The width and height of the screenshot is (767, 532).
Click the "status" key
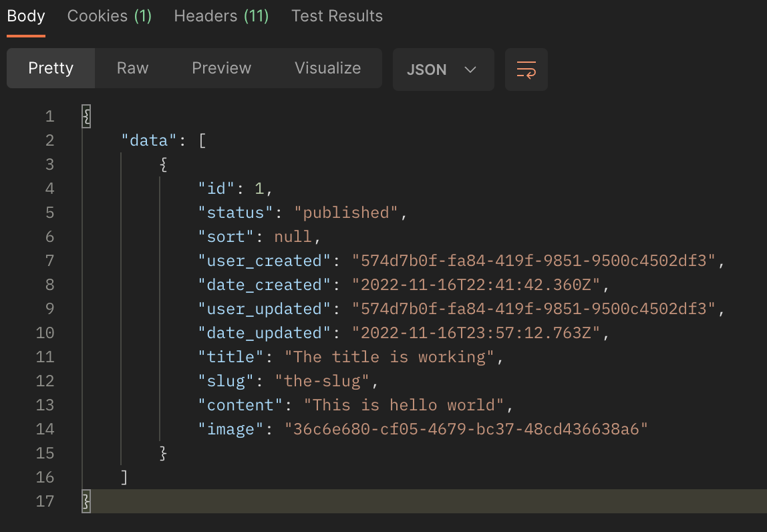tap(235, 213)
